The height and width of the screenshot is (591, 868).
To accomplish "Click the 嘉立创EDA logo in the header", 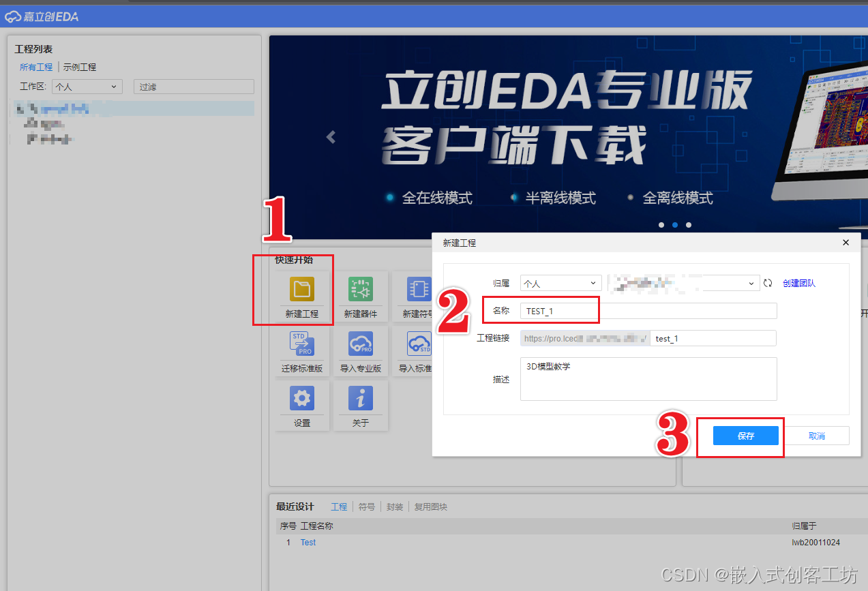I will pos(42,16).
